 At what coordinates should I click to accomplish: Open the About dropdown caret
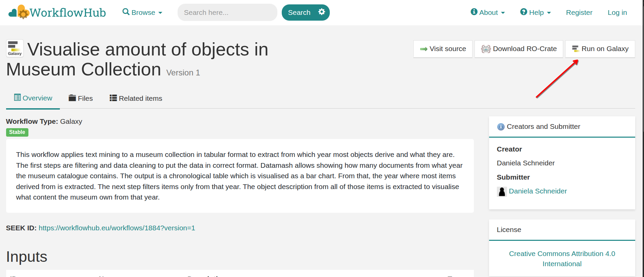503,13
